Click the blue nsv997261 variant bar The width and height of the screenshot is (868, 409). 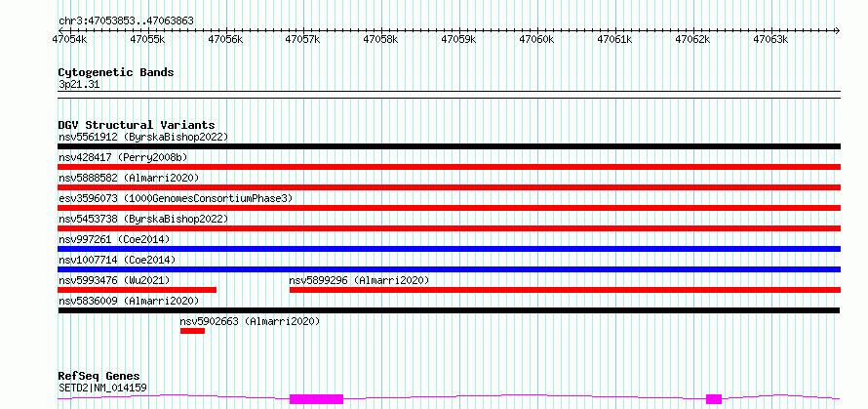click(x=449, y=249)
